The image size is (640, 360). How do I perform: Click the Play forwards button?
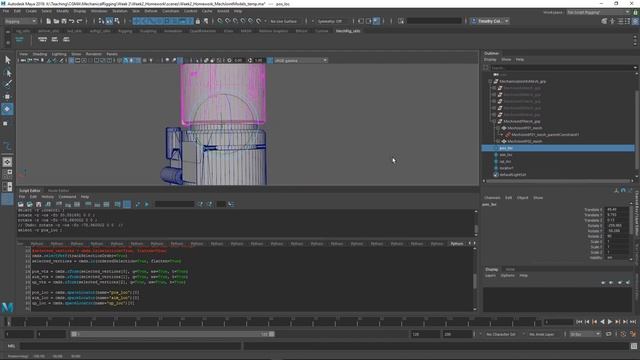click(610, 322)
